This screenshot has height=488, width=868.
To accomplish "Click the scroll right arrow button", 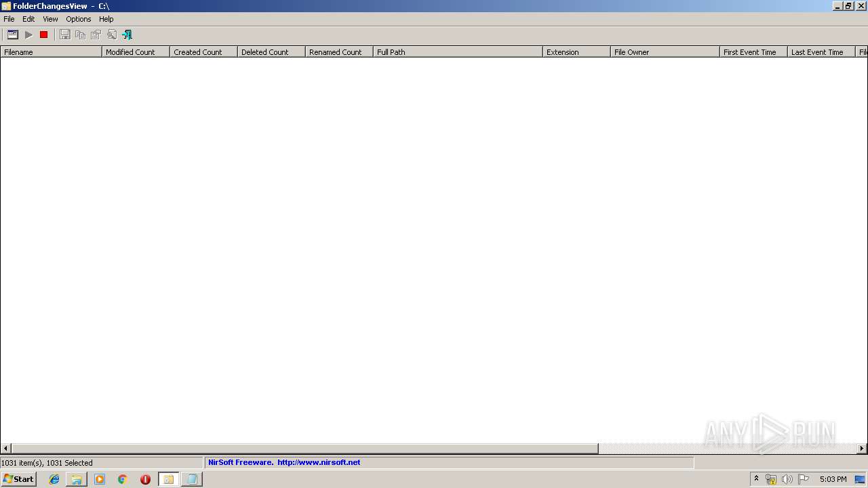I will [862, 448].
